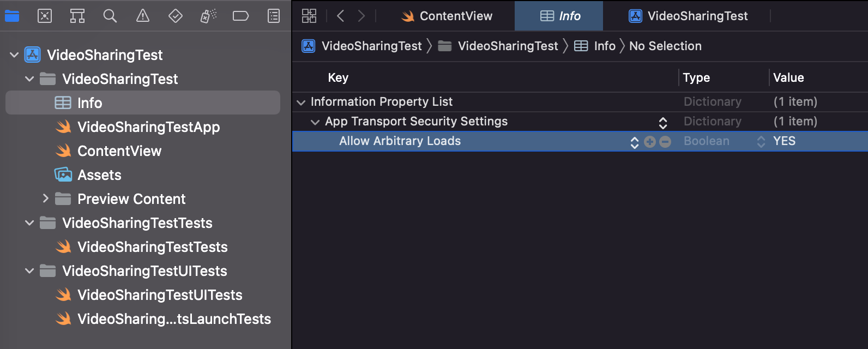Show the Issue navigator warning icon
The height and width of the screenshot is (349, 868).
tap(143, 16)
